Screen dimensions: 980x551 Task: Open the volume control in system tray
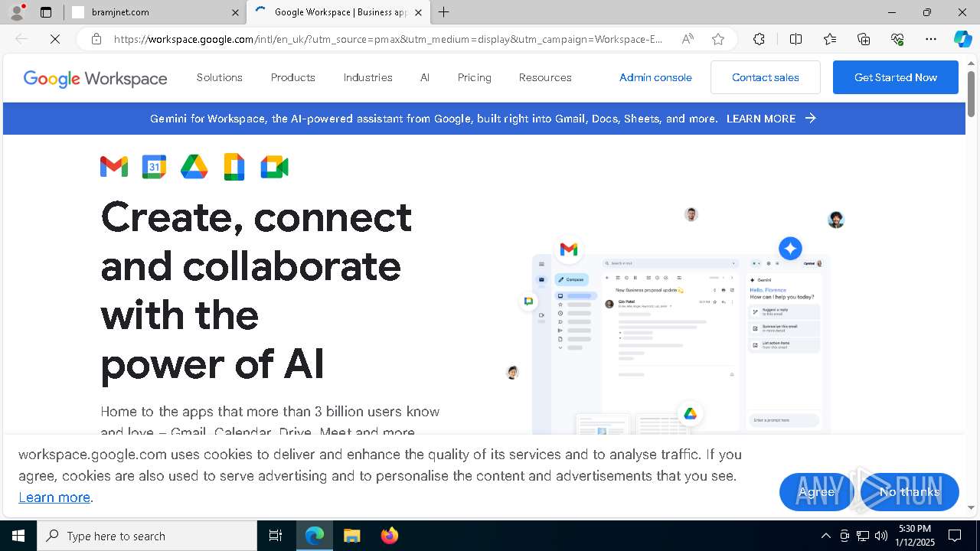(880, 536)
